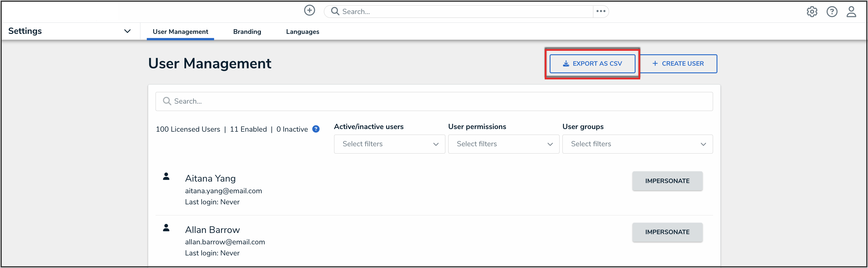The height and width of the screenshot is (268, 868).
Task: Impersonate Aitana Yang
Action: 667,181
